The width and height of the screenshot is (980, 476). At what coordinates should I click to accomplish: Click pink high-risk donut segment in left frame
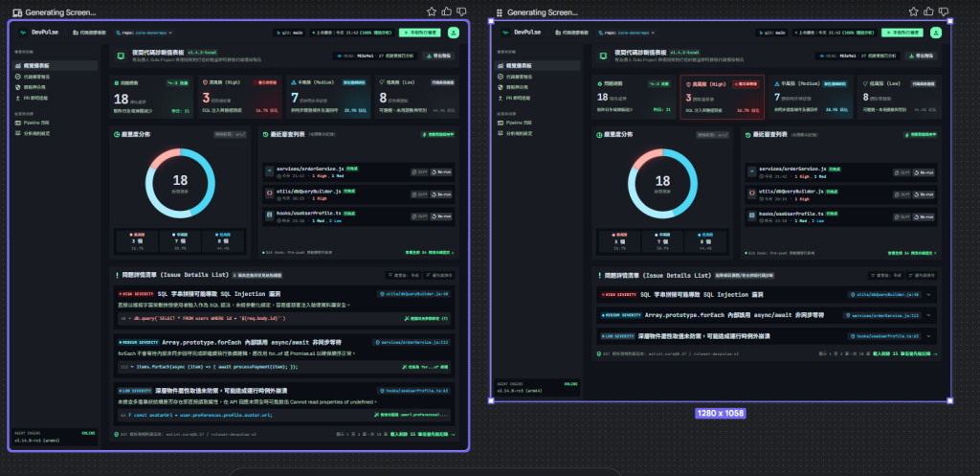(x=165, y=156)
